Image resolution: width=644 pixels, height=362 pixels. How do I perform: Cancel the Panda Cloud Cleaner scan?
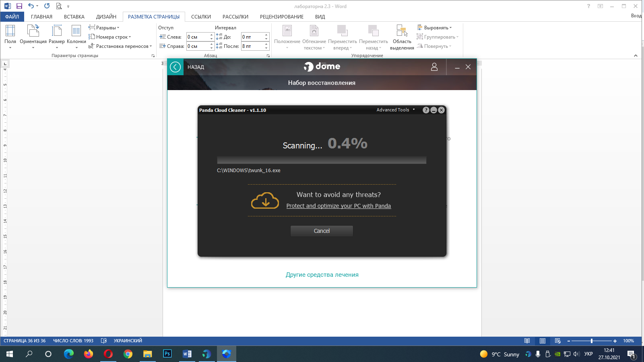[322, 231]
